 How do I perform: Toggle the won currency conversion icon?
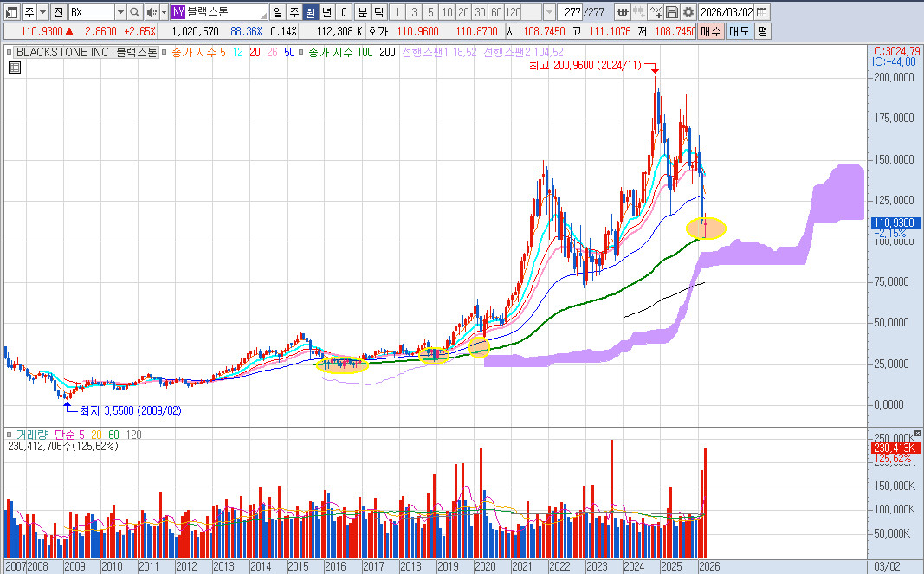click(622, 12)
